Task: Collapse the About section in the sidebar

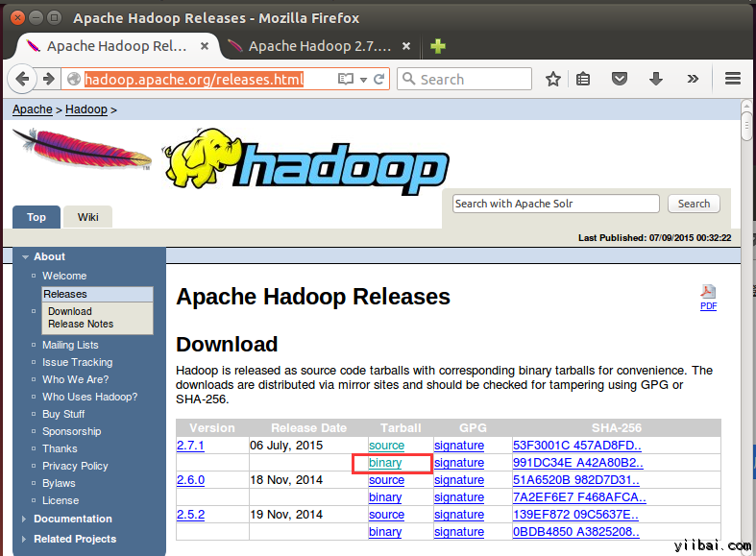Action: click(x=26, y=256)
